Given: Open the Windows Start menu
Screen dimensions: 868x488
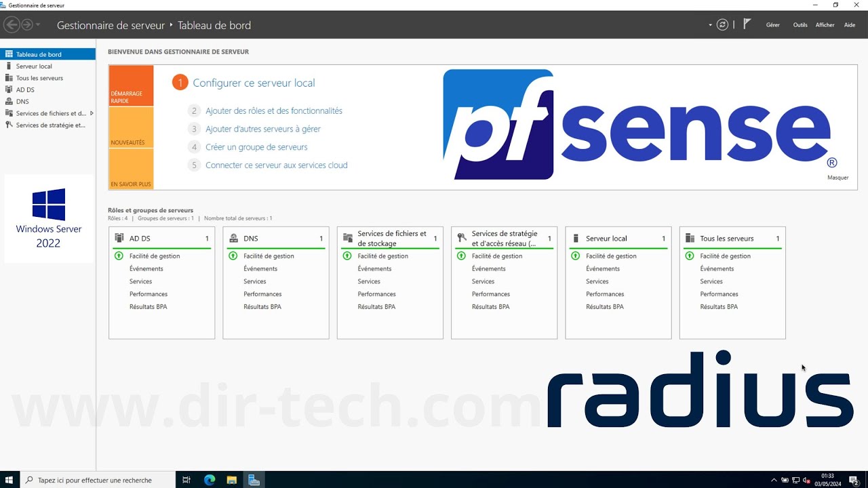Looking at the screenshot, I should click(x=9, y=480).
